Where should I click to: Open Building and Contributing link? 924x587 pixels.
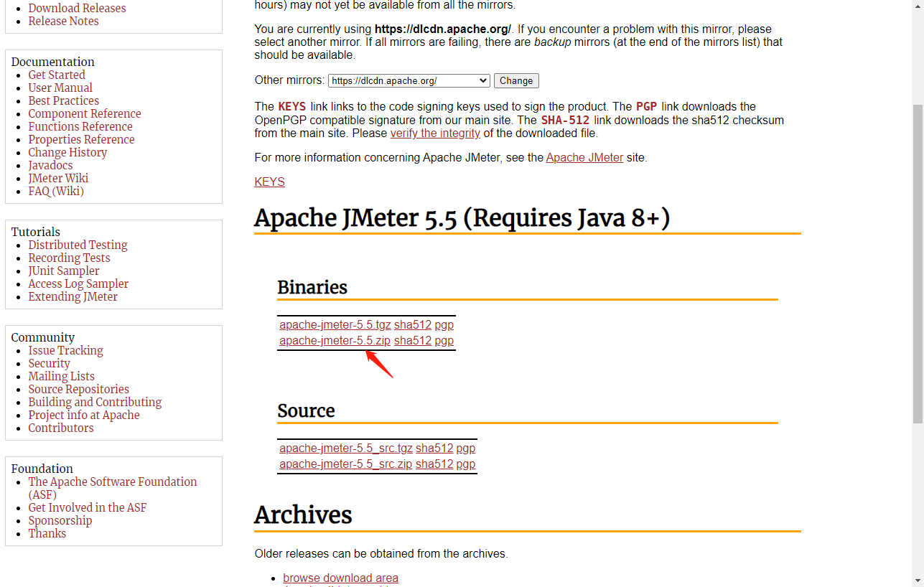(95, 402)
